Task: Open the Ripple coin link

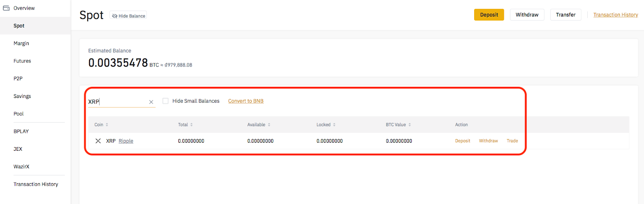Action: tap(126, 141)
